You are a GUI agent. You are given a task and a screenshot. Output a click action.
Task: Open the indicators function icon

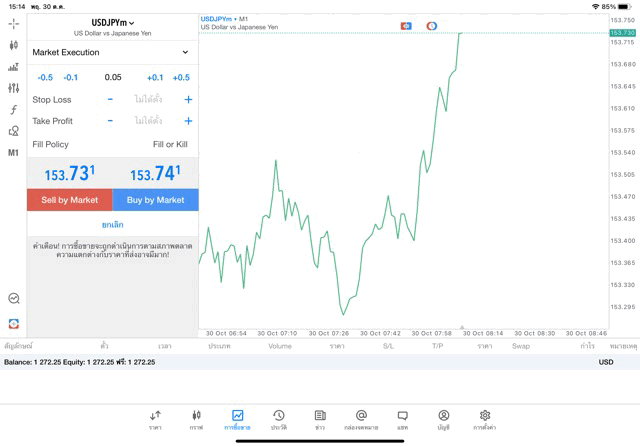click(14, 110)
